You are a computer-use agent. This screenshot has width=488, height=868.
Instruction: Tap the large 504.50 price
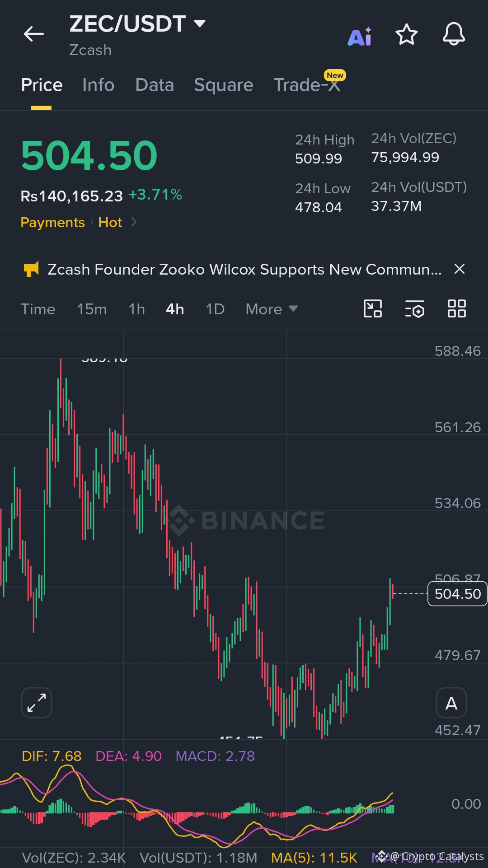pyautogui.click(x=89, y=155)
